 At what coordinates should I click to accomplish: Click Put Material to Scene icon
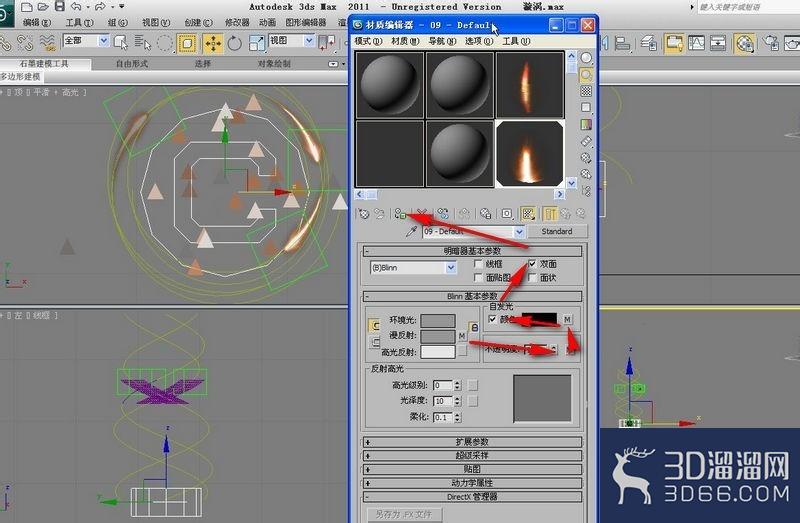tap(379, 214)
